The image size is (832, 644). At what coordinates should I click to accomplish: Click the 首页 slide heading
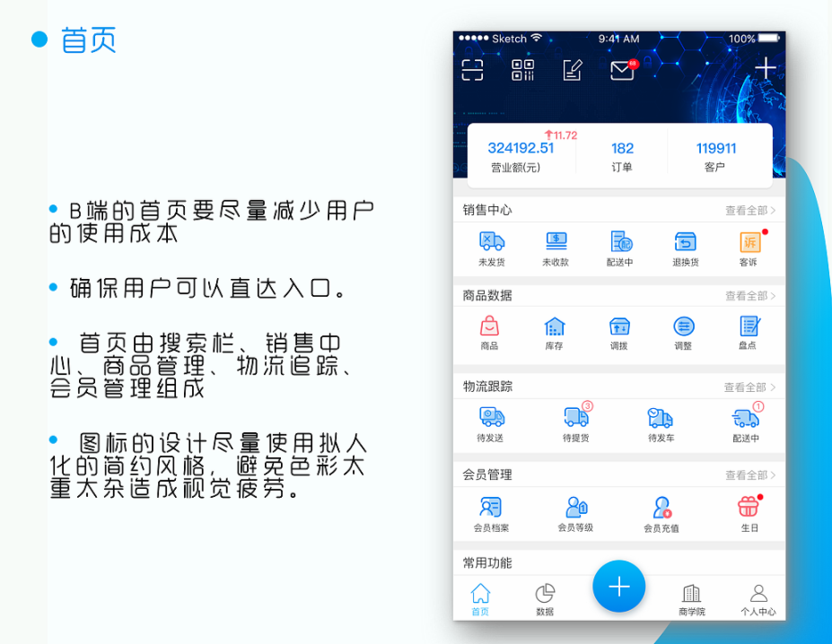click(x=88, y=39)
